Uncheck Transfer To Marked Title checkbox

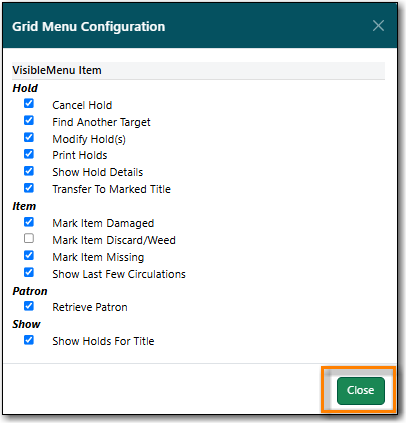(29, 188)
